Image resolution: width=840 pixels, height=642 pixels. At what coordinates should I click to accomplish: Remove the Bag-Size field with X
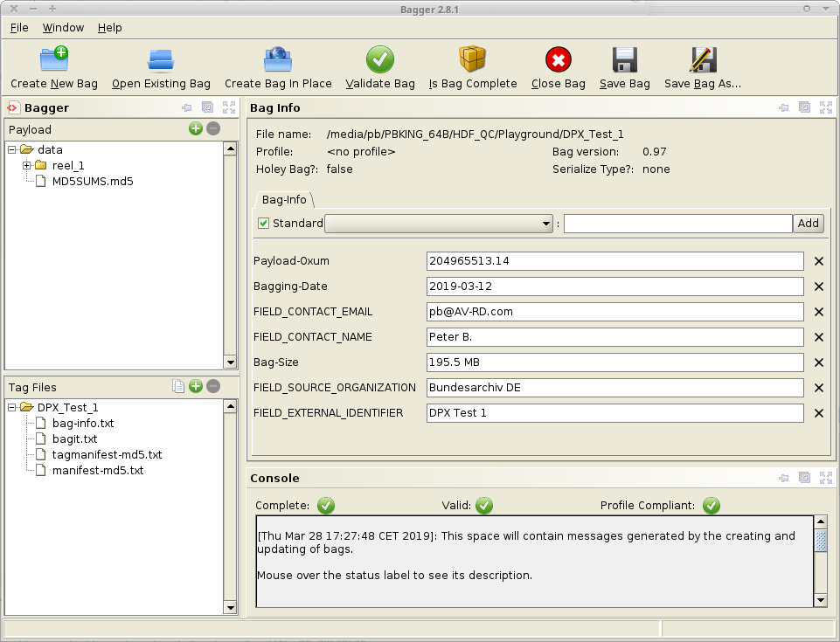pos(819,362)
